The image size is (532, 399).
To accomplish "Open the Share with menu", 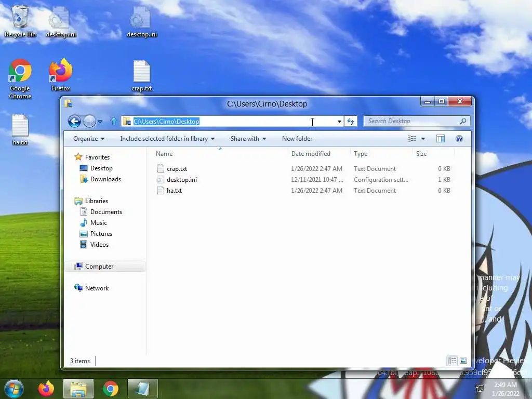I will [248, 138].
